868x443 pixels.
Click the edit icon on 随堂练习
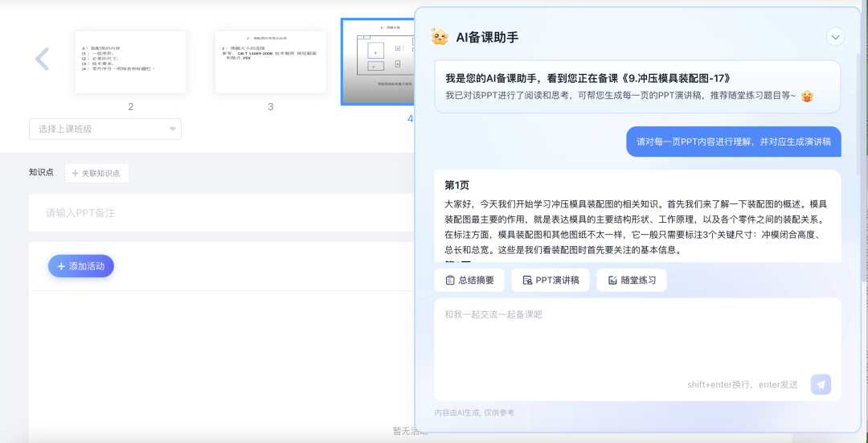612,281
